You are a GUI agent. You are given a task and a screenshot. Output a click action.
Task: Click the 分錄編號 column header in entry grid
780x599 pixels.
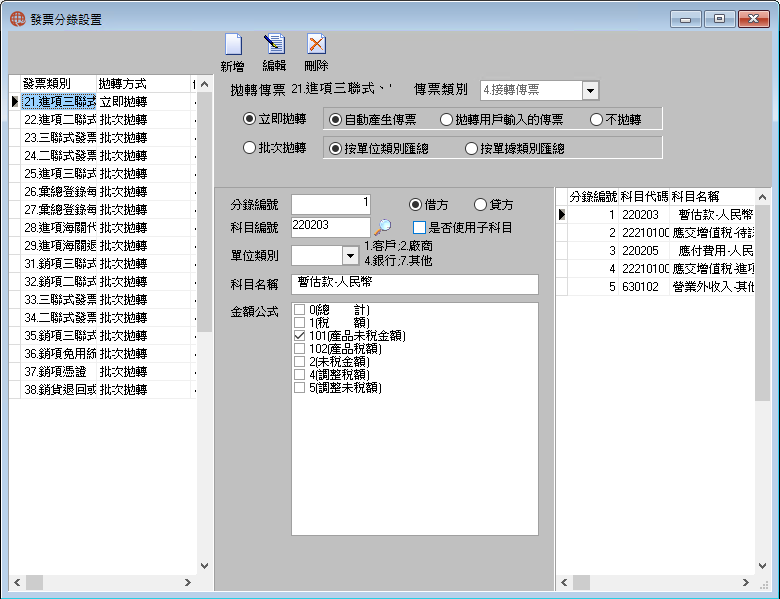pyautogui.click(x=593, y=197)
